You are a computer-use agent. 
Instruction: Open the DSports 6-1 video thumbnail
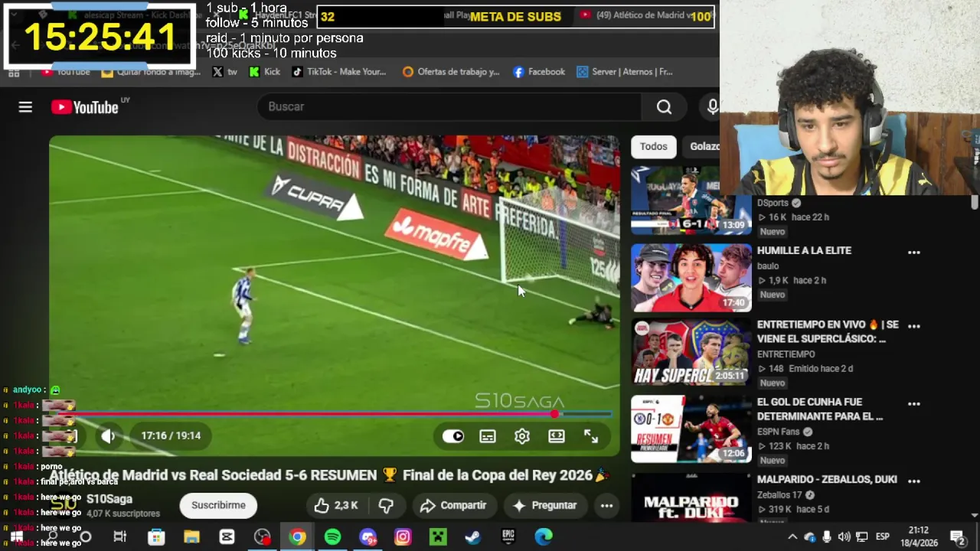691,200
